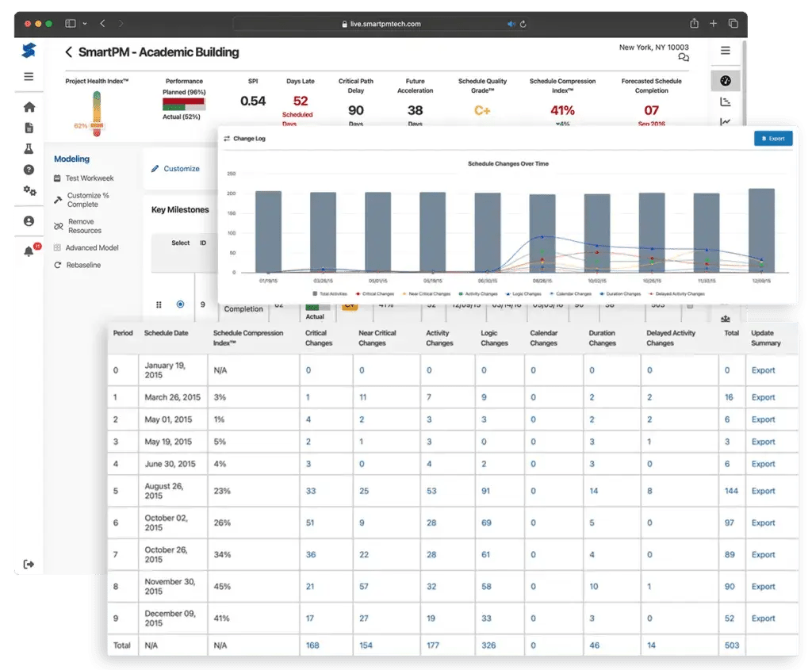Select the dashboard gauge icon on the right
The image size is (812, 670).
(726, 80)
